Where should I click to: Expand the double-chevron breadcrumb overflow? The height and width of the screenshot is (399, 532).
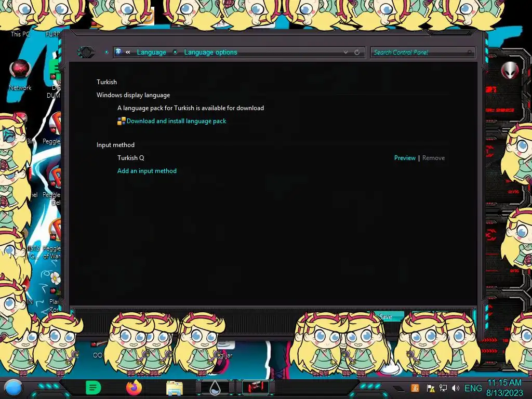coord(128,52)
